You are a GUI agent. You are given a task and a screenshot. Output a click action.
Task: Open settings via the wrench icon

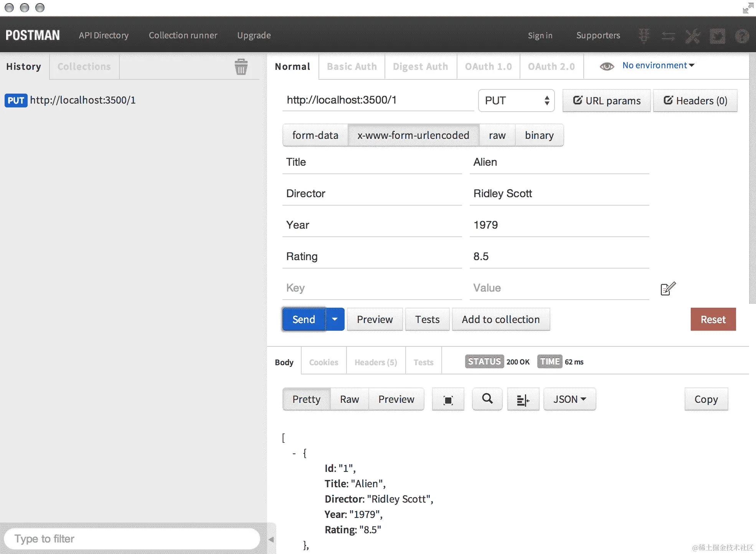pyautogui.click(x=693, y=36)
